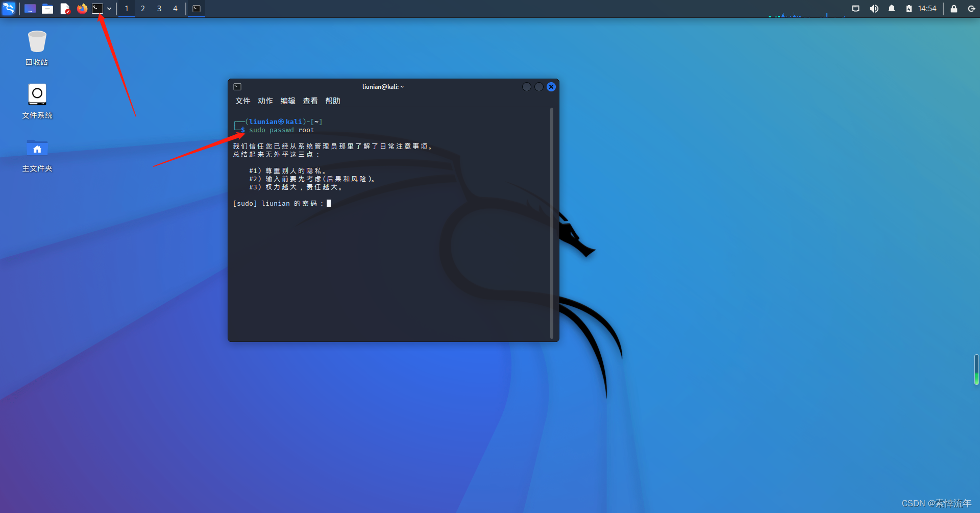Image resolution: width=980 pixels, height=513 pixels.
Task: Open the 文件 menu in terminal
Action: coord(243,101)
